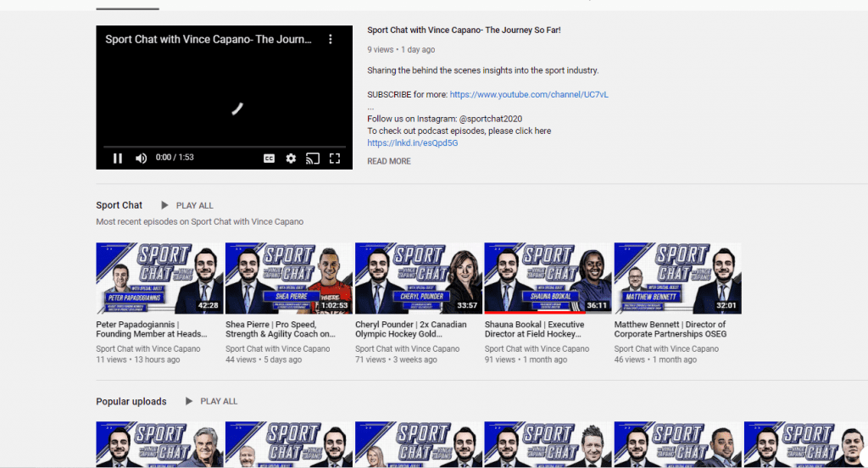Viewport: 868px width, 468px height.
Task: Click '11 views • 13 hours ago' text
Action: tap(138, 360)
